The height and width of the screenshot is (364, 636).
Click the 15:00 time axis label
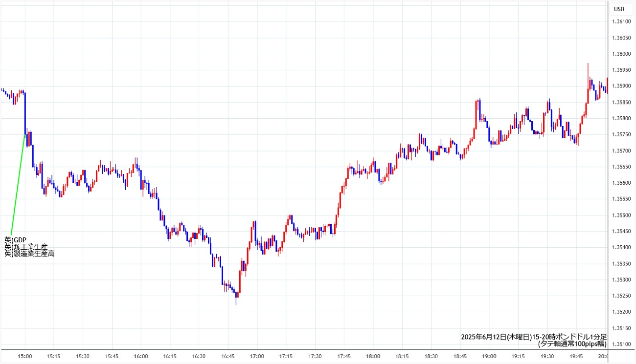[25, 357]
